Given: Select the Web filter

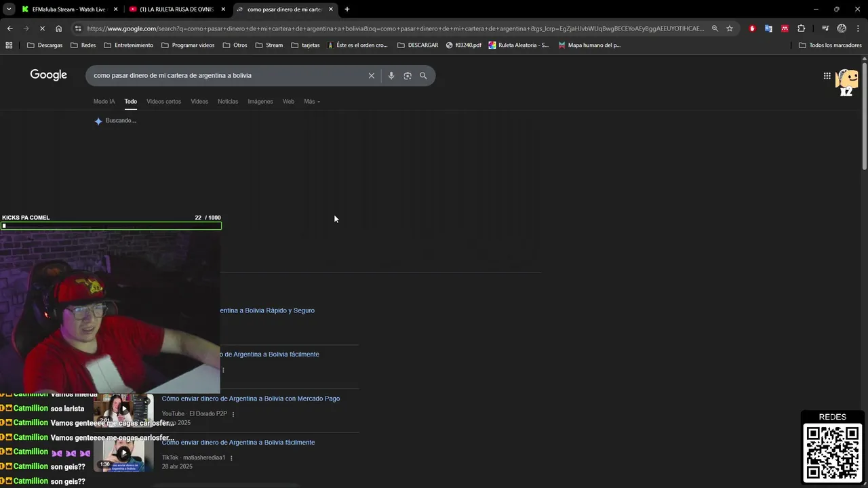Looking at the screenshot, I should point(288,102).
